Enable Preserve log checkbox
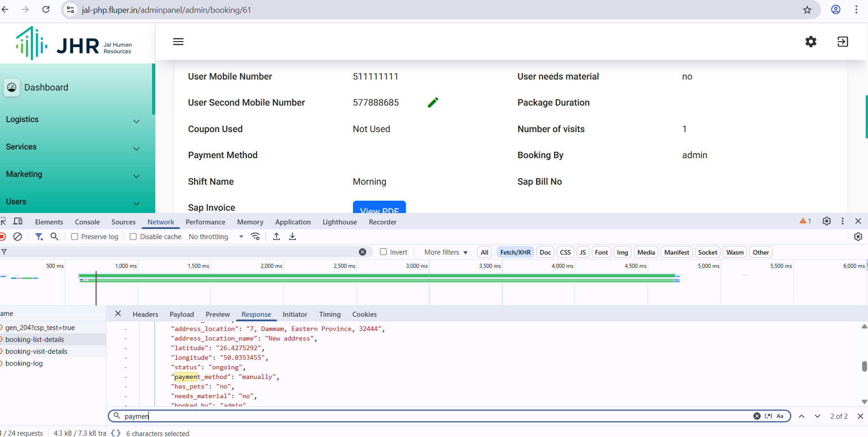Image resolution: width=868 pixels, height=437 pixels. tap(75, 237)
